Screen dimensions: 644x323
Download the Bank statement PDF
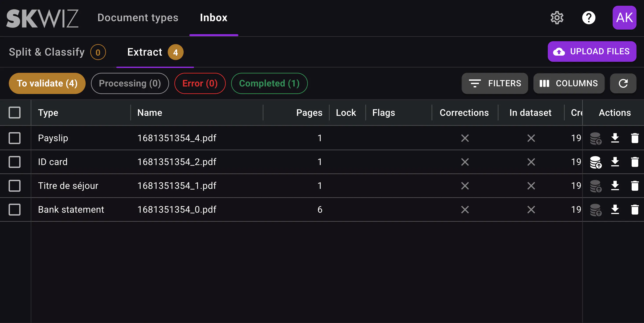[615, 210]
